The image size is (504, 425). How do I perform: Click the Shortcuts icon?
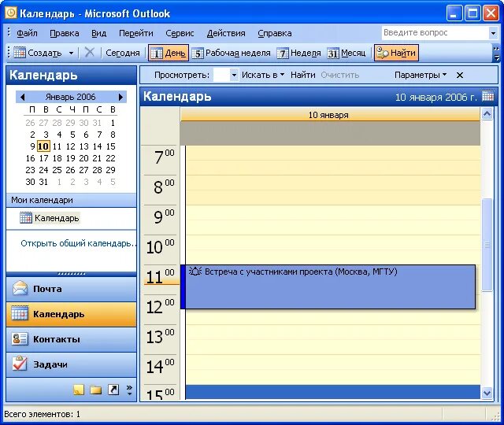[x=113, y=390]
